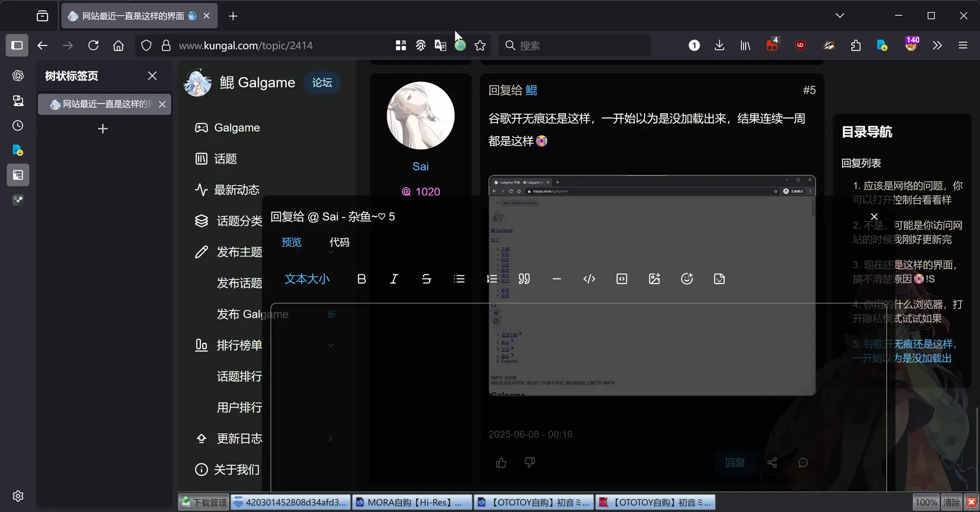This screenshot has width=980, height=512.
Task: Open browser hamburger menu
Action: coord(963,45)
